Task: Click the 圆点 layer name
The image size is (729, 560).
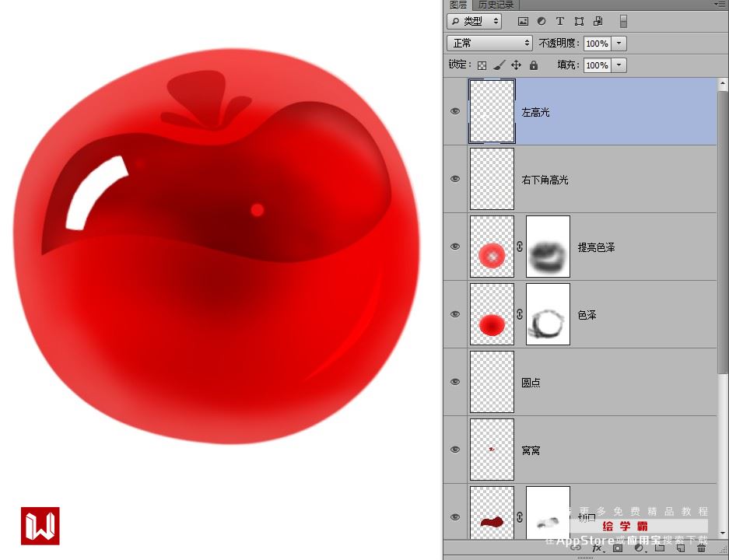Action: (x=531, y=383)
